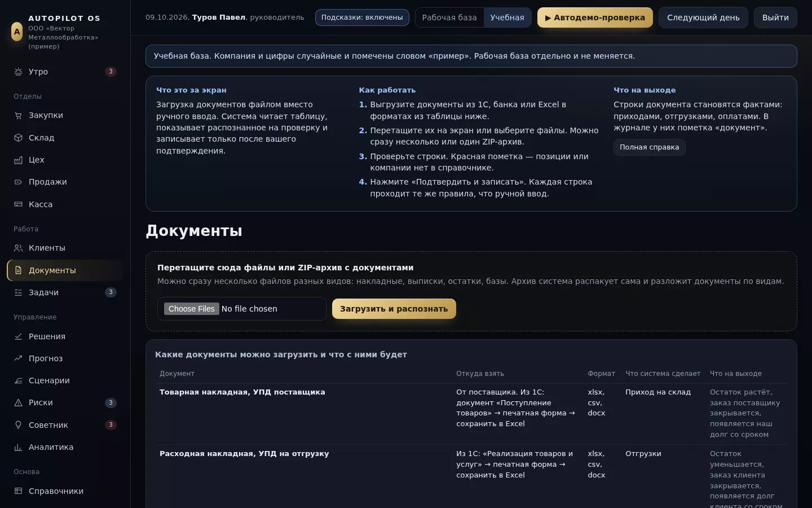Click the Autopilot OS logo badge
This screenshot has width=812, height=508.
17,32
